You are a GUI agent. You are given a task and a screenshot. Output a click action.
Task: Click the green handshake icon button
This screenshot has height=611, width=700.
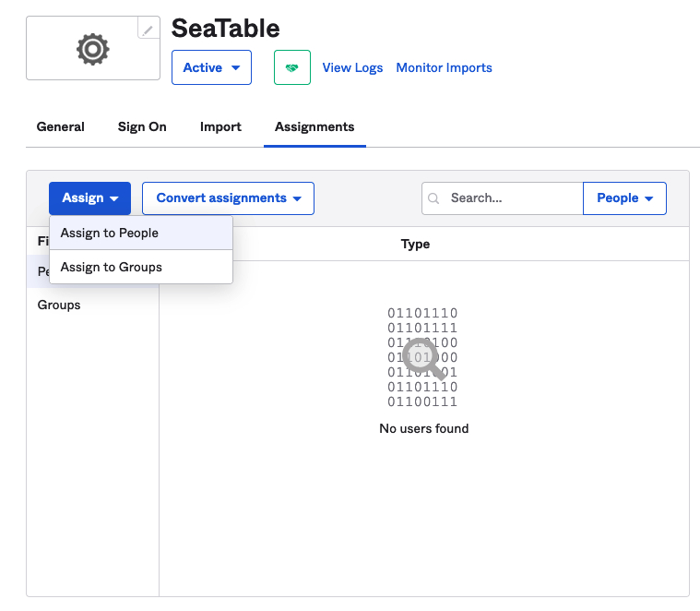(292, 67)
